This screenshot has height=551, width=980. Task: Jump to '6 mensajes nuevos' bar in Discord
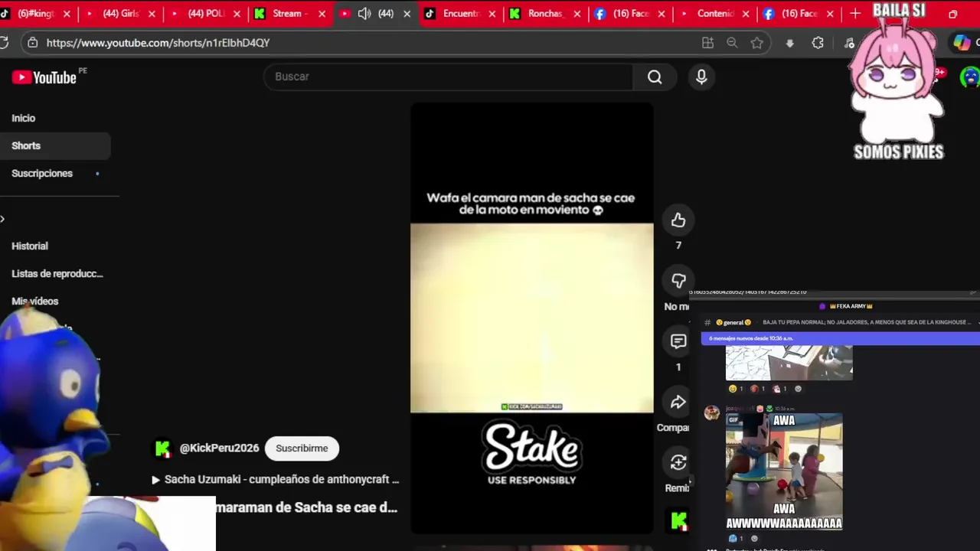840,338
